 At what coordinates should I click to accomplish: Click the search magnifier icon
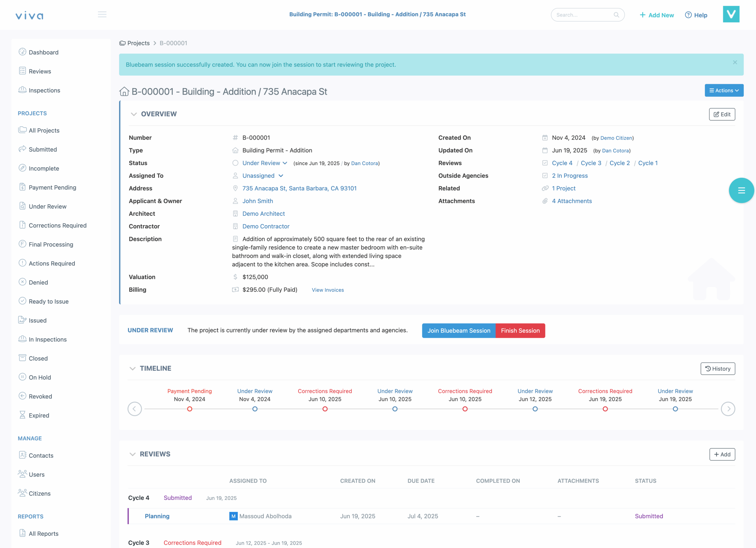[x=616, y=15]
